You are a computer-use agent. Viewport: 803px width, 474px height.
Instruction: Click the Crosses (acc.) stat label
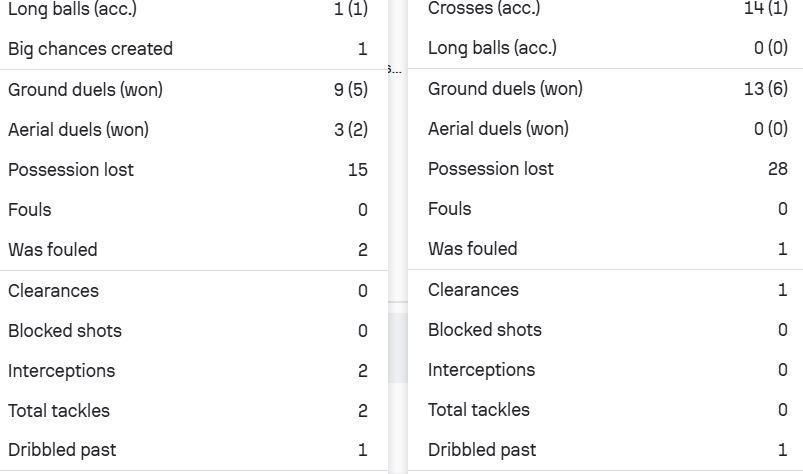click(x=483, y=8)
